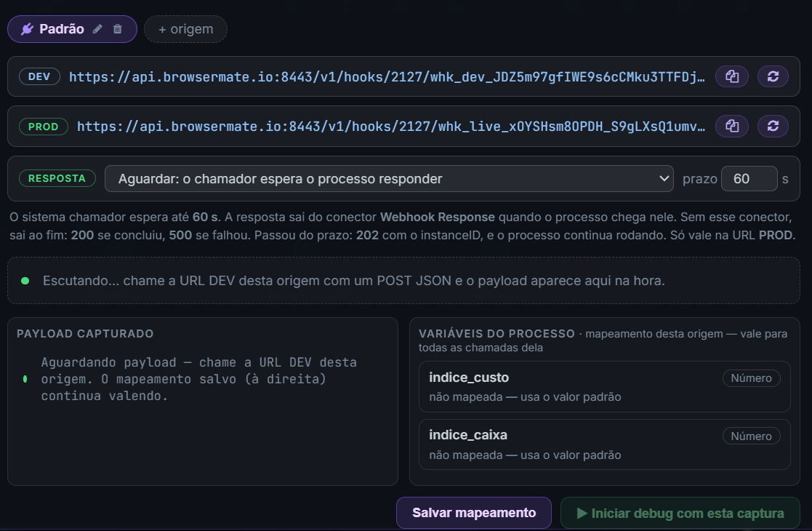Screen dimensions: 812x531
Task: Open the RESPOSTA mode dropdown
Action: click(389, 179)
